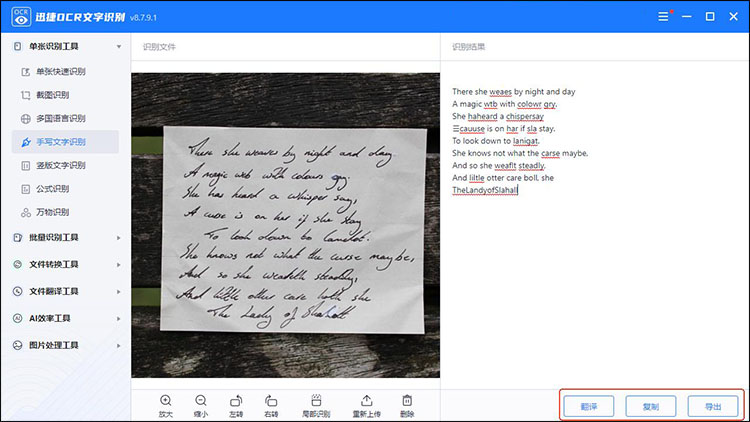Expand the 批量识别工具 arrow
The width and height of the screenshot is (750, 422).
119,238
